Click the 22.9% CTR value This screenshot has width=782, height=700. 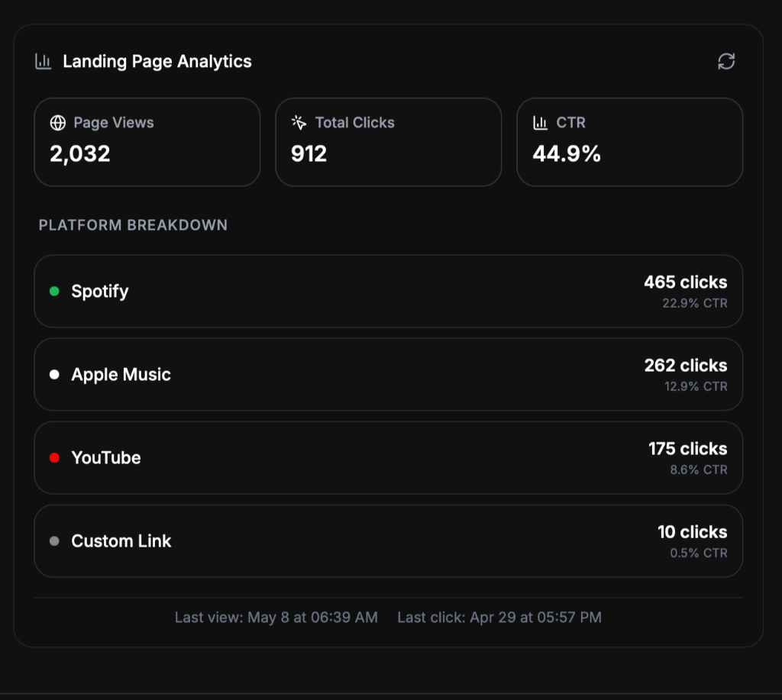click(695, 303)
